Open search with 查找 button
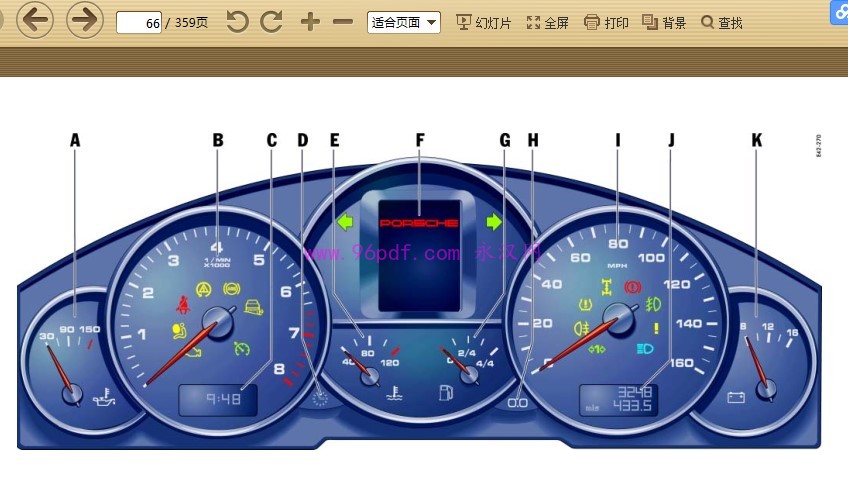 (x=721, y=22)
